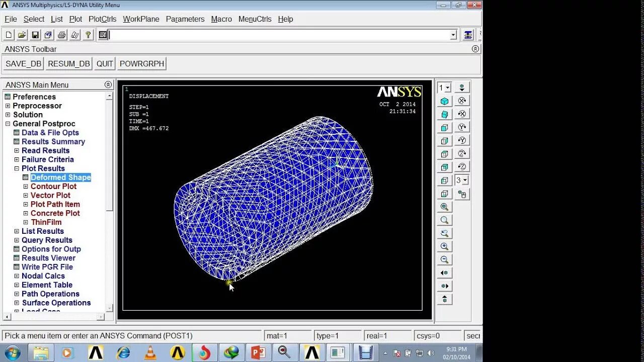Toggle the raise hidden dialogs button
This screenshot has height=362, width=644.
pos(468,35)
